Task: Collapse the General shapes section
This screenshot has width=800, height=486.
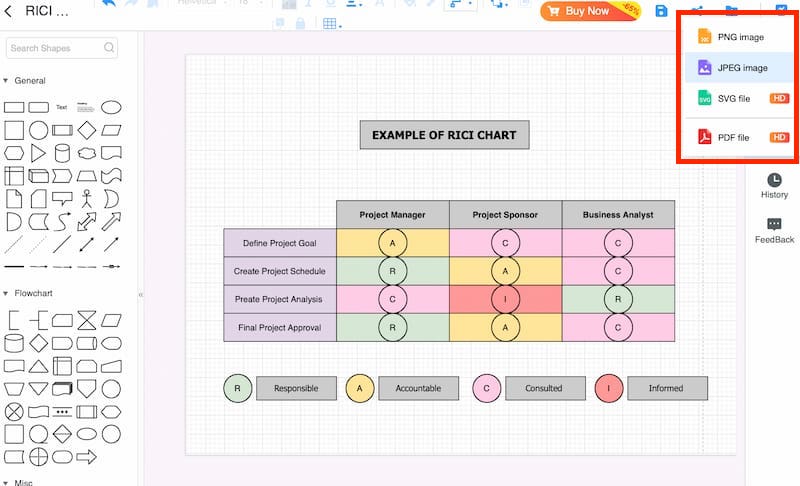Action: [7, 81]
